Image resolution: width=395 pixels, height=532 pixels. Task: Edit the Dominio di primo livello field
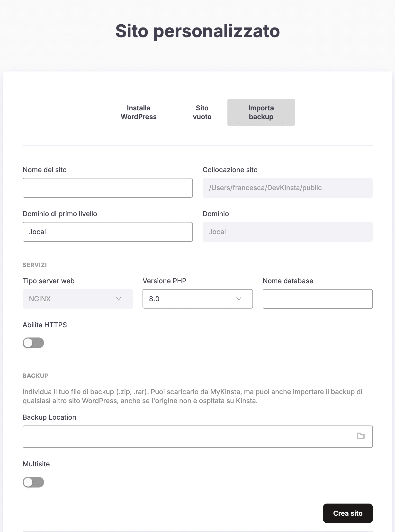click(108, 231)
